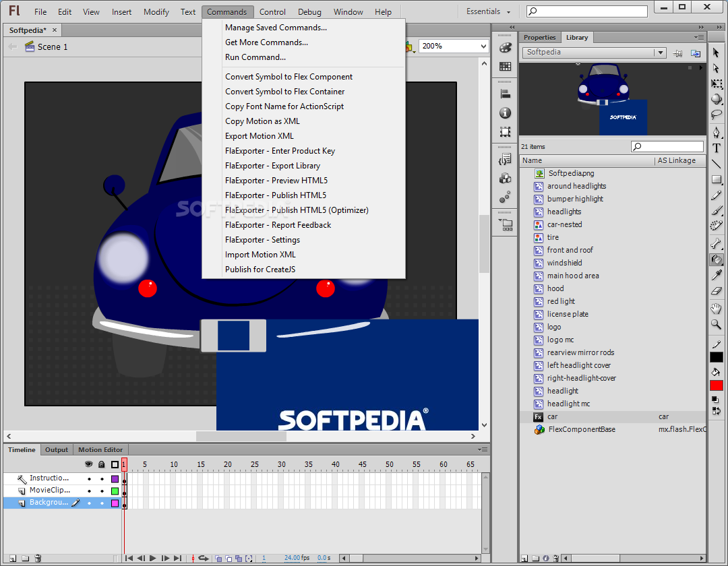Select the Selection arrow tool
The height and width of the screenshot is (566, 728).
tap(716, 53)
